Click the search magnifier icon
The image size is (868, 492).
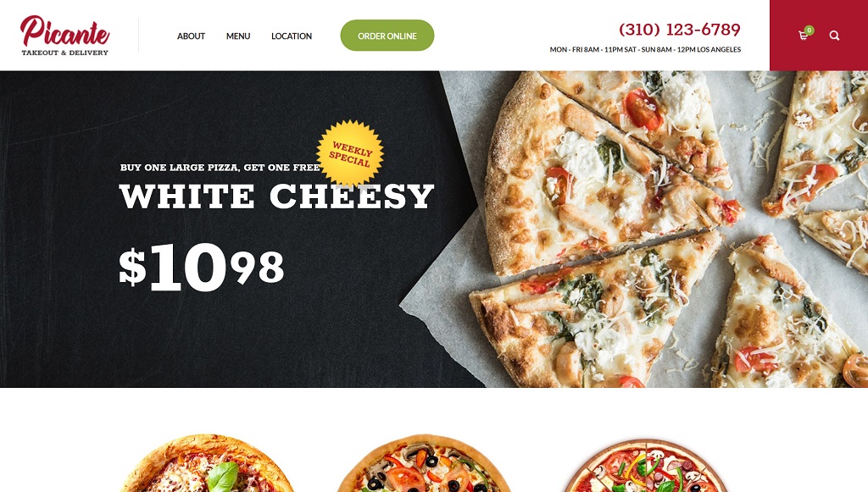click(x=834, y=36)
